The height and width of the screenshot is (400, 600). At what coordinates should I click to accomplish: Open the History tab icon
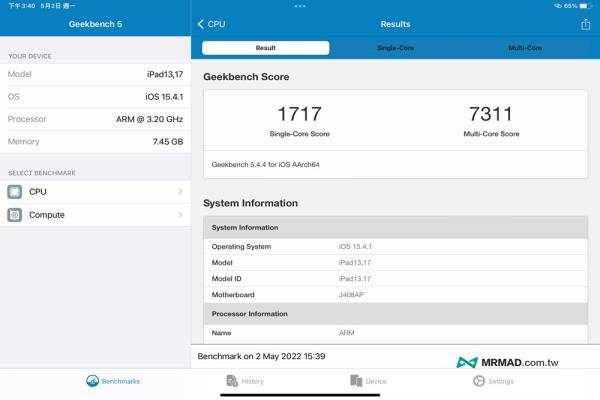232,381
